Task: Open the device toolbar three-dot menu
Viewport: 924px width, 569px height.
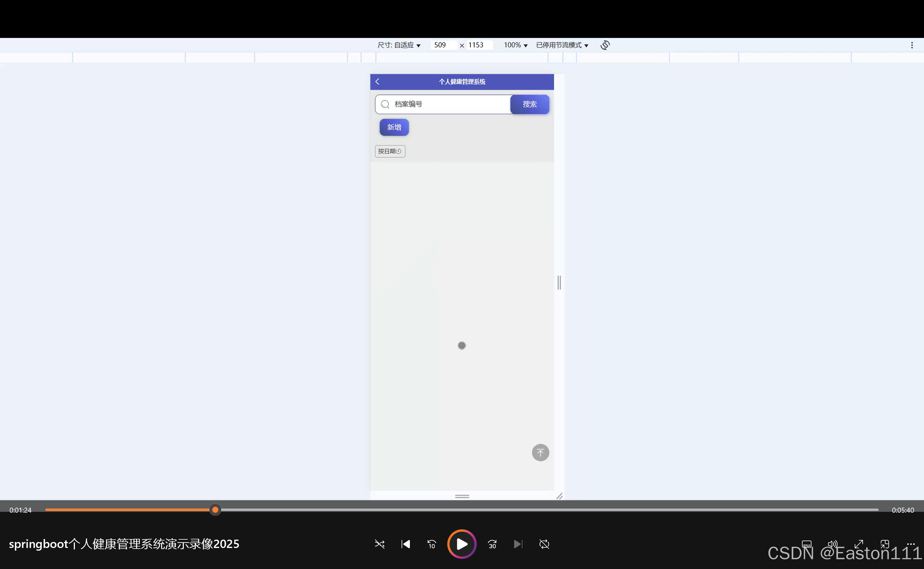Action: [912, 45]
